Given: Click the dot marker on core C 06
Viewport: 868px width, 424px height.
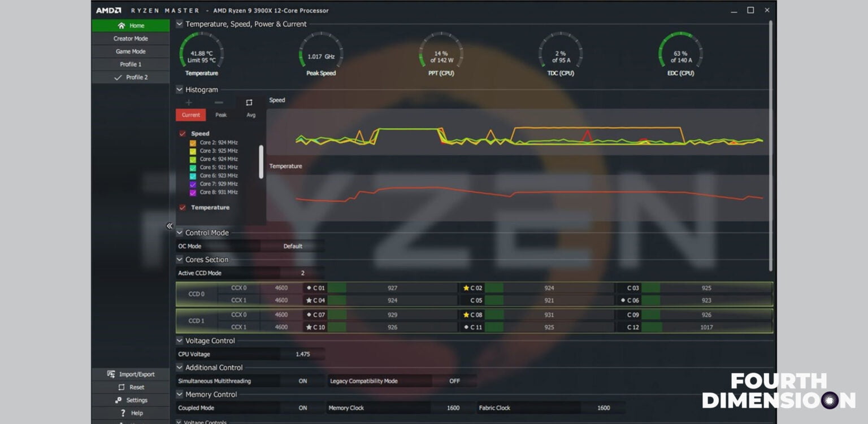Looking at the screenshot, I should tap(623, 300).
